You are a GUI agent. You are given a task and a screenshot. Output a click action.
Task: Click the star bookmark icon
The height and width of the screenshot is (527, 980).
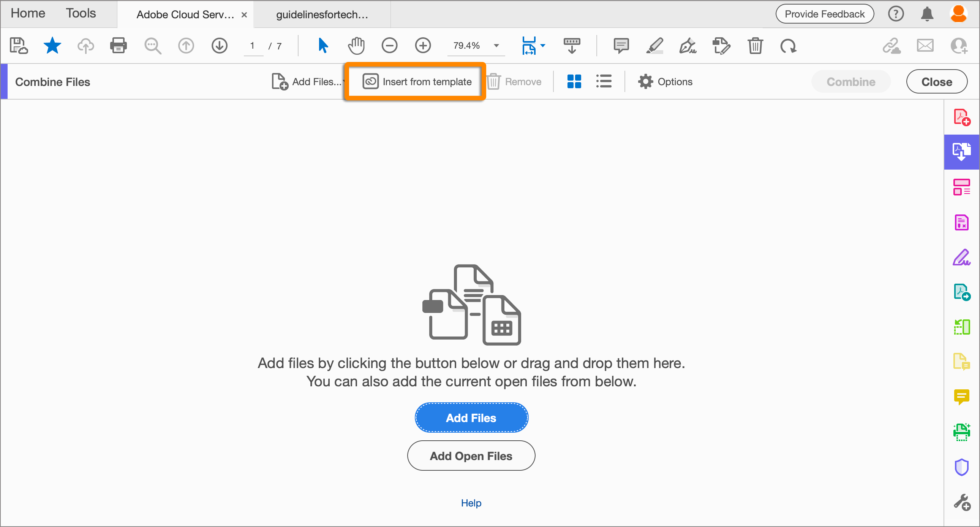pos(52,46)
